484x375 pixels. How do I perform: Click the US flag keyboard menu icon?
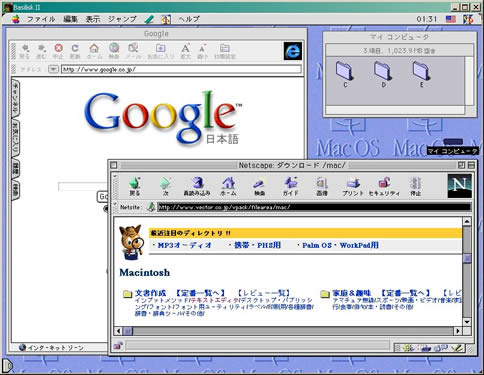point(451,19)
